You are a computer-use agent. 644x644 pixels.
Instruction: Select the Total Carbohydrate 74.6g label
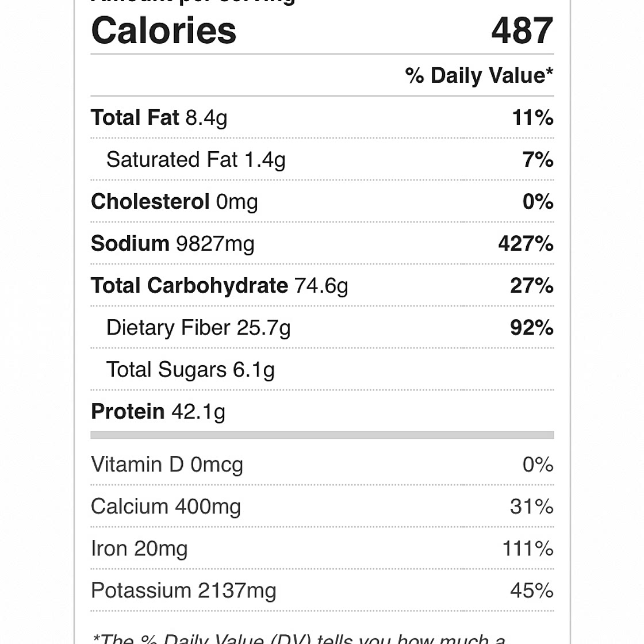coord(219,286)
